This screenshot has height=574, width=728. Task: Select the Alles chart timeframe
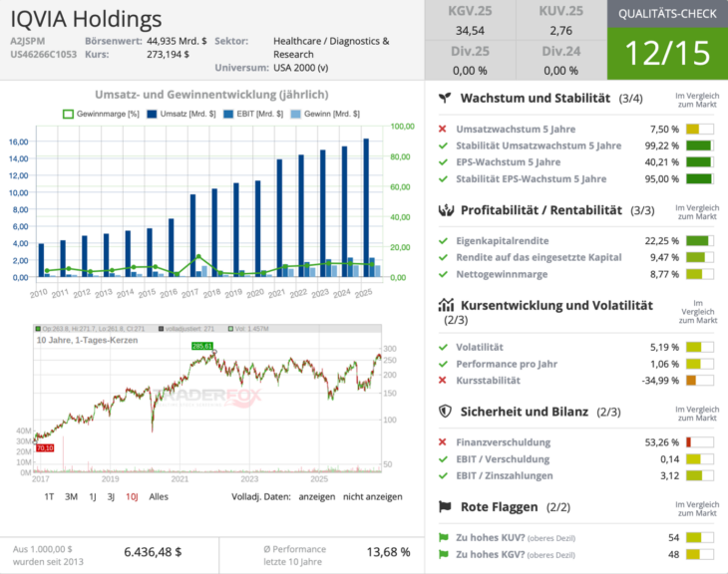click(x=159, y=496)
